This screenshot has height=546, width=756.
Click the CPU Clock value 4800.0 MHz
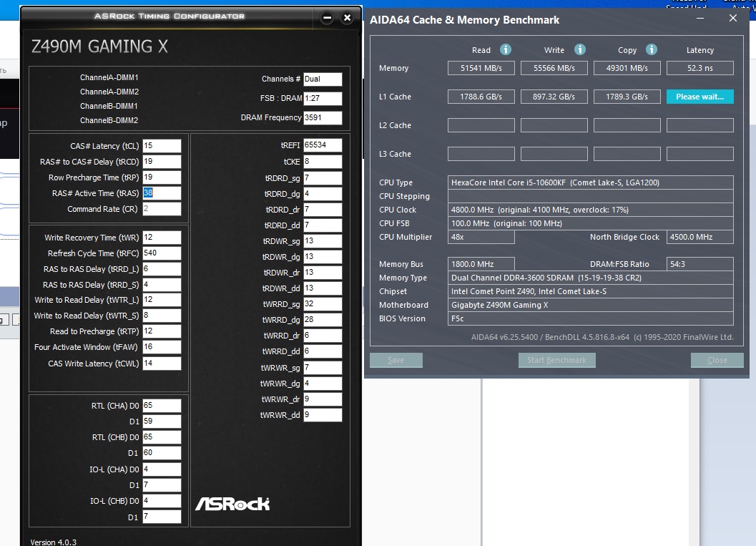(591, 210)
